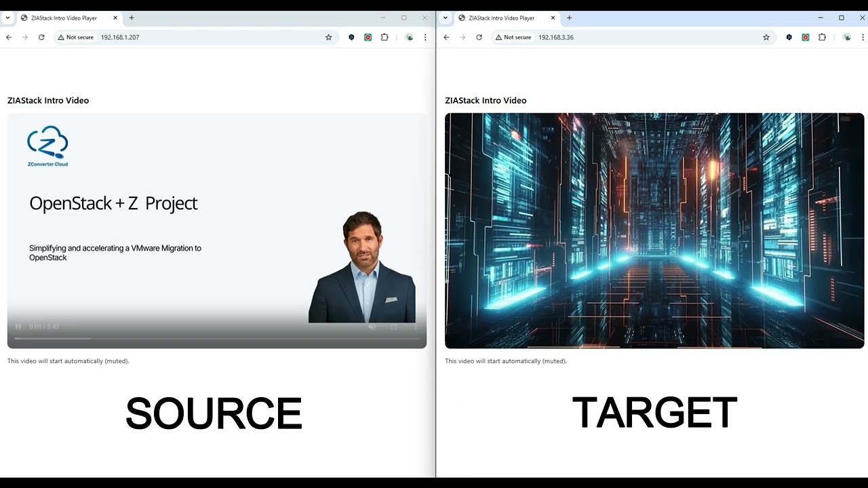Go forward in the target browser window
The width and height of the screenshot is (868, 488).
[x=462, y=37]
